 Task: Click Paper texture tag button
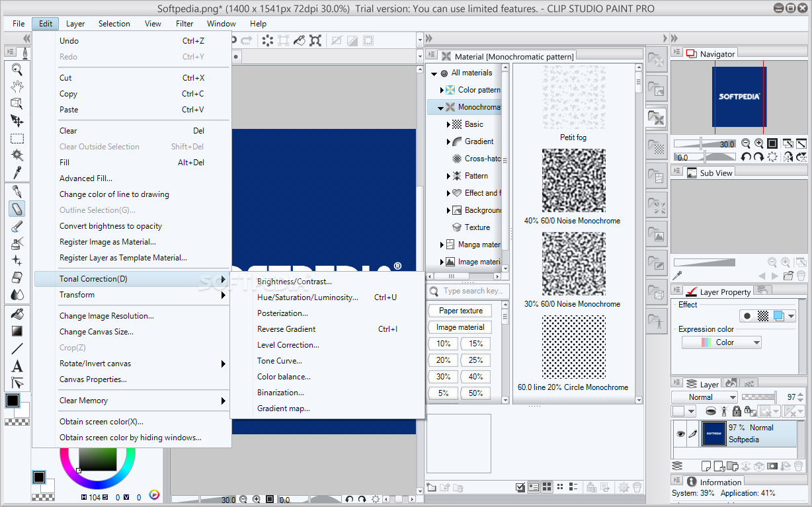coord(461,311)
